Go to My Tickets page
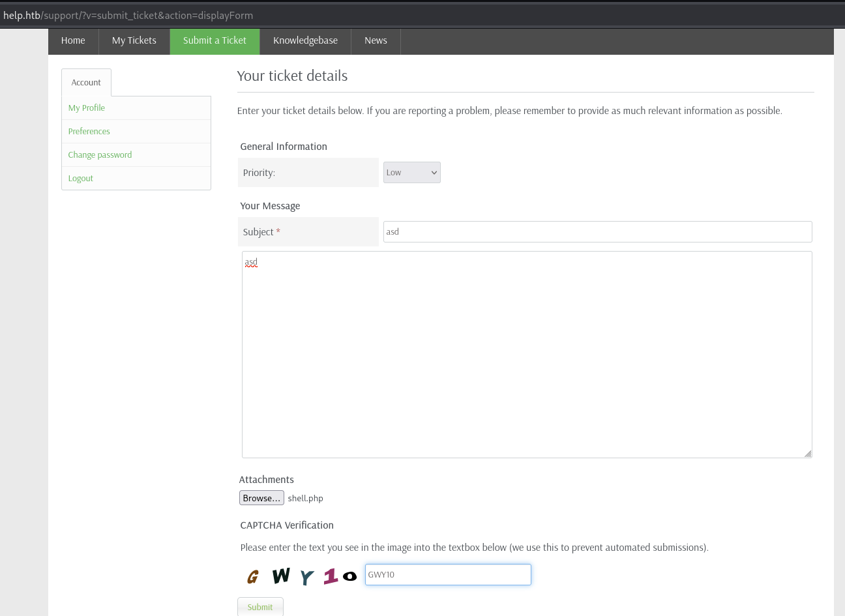 tap(134, 41)
